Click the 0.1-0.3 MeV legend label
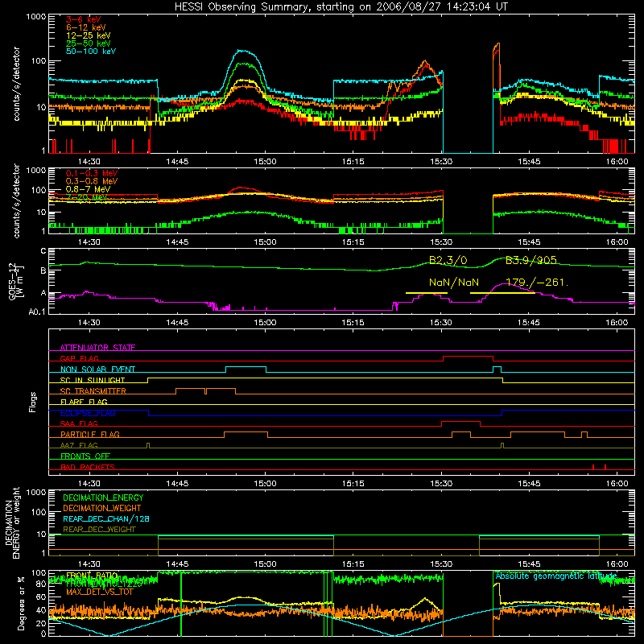 click(91, 173)
